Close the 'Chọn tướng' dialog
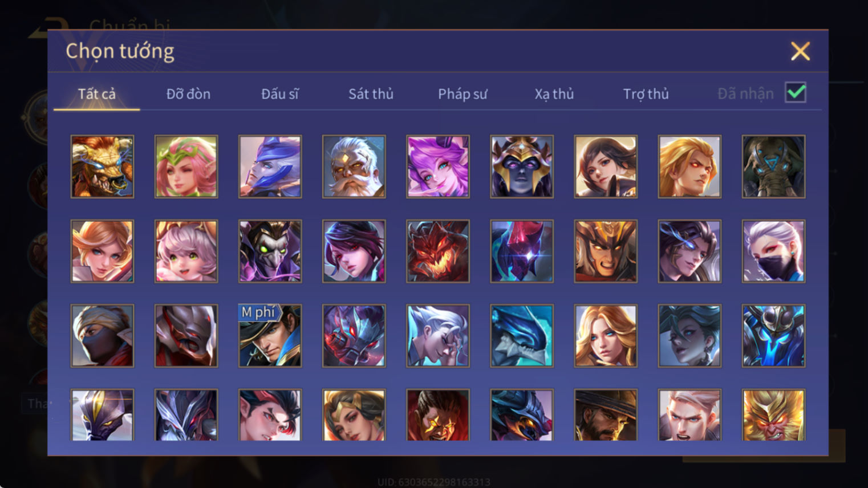Screen dimensions: 868x488 click(800, 51)
